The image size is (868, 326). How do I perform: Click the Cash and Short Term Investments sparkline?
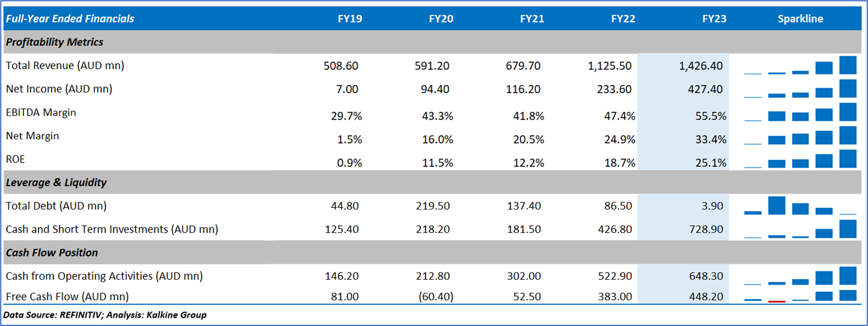pos(800,229)
